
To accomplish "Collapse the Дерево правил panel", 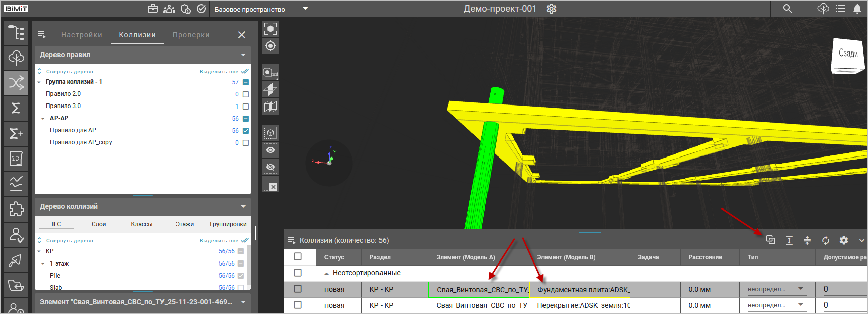I will tap(243, 55).
